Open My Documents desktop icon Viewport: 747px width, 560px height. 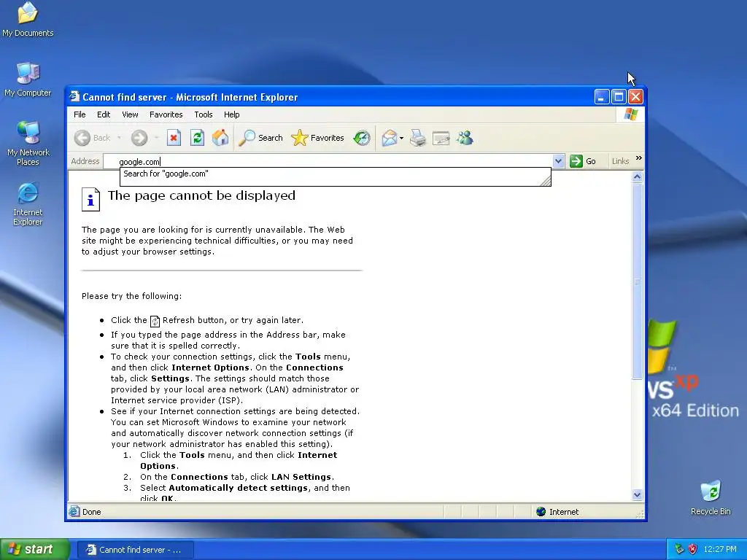[x=28, y=20]
